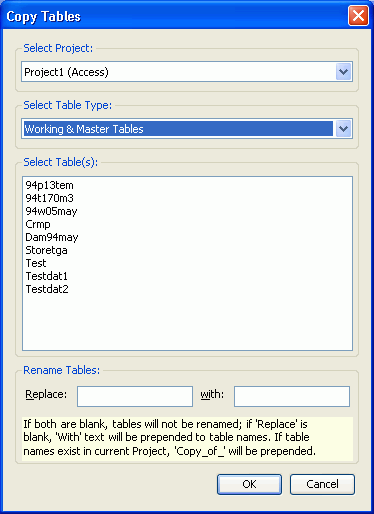Click the Copy Tables title bar
Image resolution: width=374 pixels, height=514 pixels.
coord(173,16)
